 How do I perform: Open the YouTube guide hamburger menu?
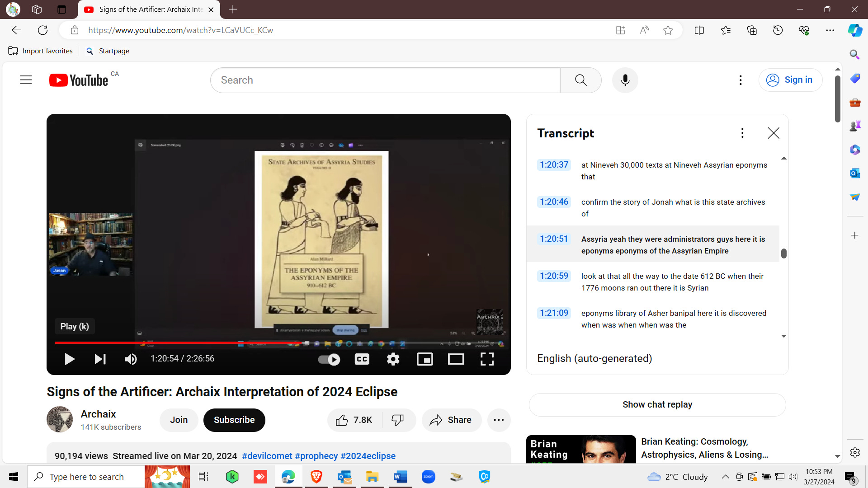[26, 80]
